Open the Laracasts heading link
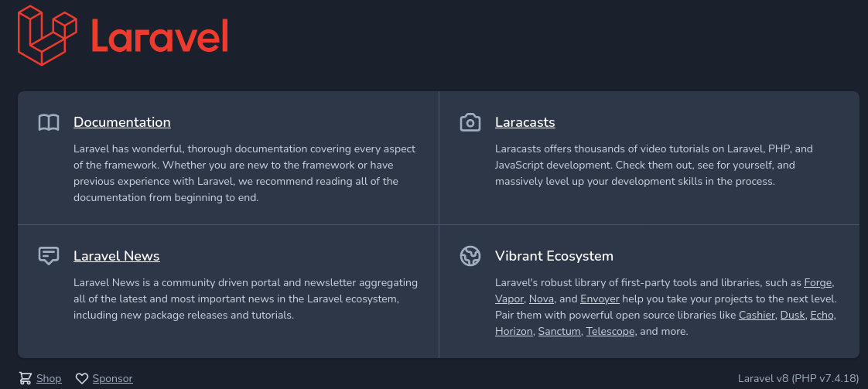This screenshot has height=389, width=868. point(525,122)
